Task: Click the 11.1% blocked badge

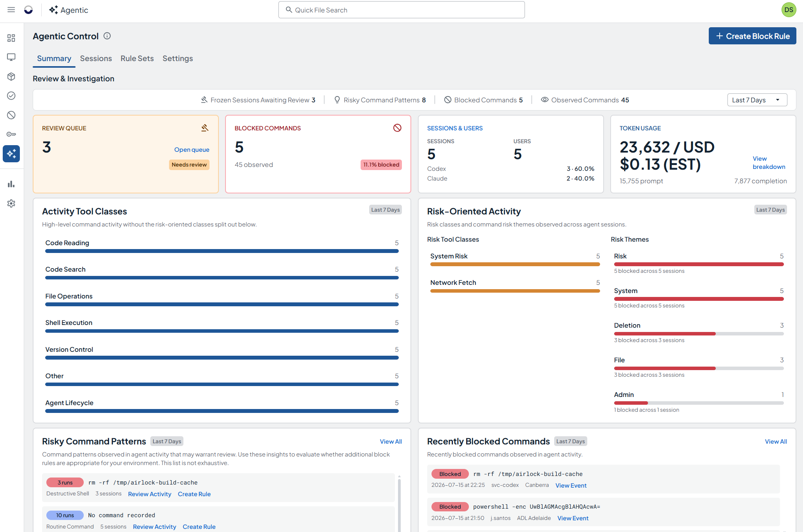Action: tap(381, 165)
